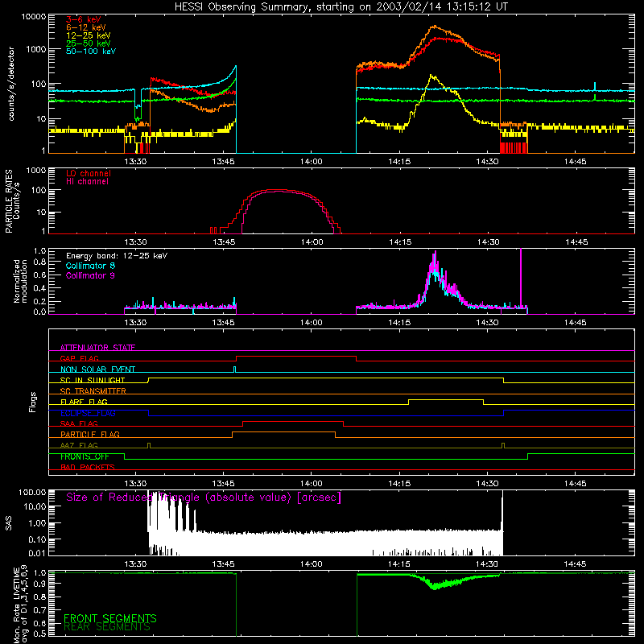Screen dimensions: 644x644
Task: Click the FLARE_FLAG label
Action: tap(84, 402)
